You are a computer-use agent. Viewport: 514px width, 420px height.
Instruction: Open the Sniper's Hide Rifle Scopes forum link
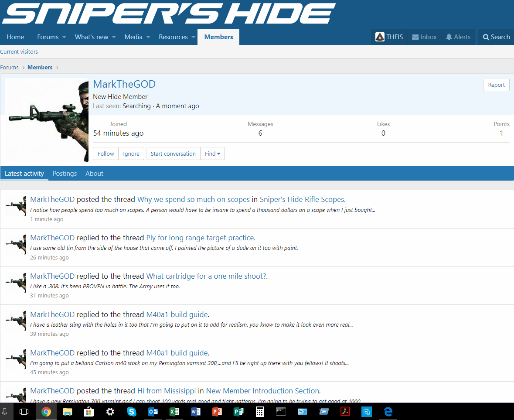pos(302,199)
